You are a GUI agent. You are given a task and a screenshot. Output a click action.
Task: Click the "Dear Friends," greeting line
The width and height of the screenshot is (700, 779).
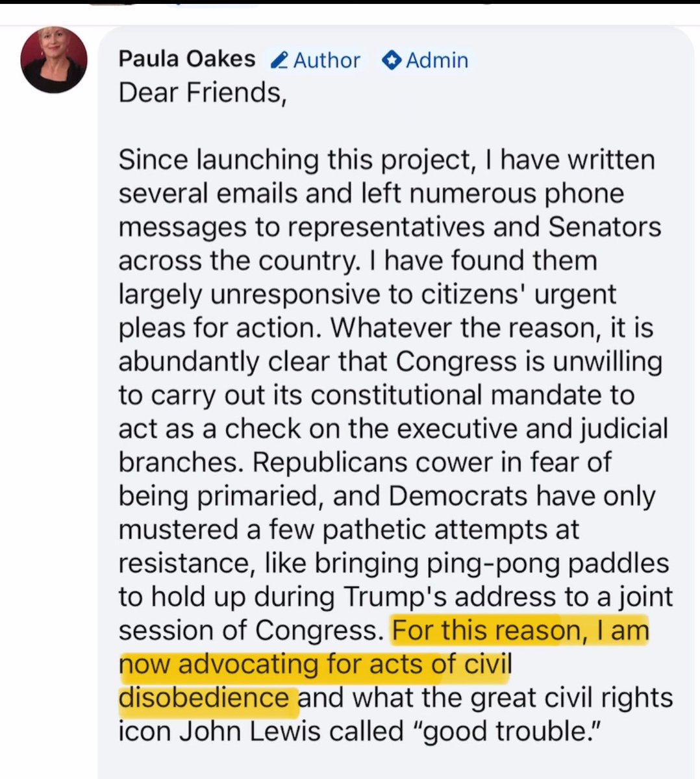[x=202, y=93]
